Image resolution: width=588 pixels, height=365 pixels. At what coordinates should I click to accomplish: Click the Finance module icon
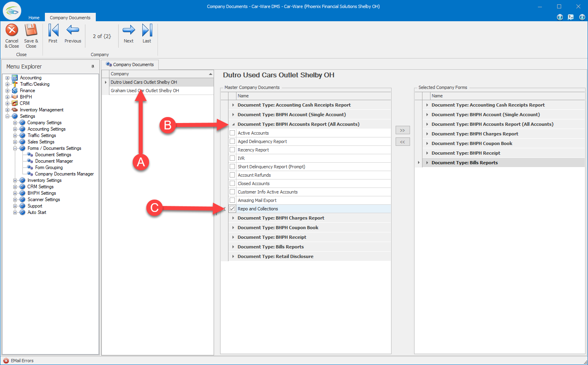15,91
